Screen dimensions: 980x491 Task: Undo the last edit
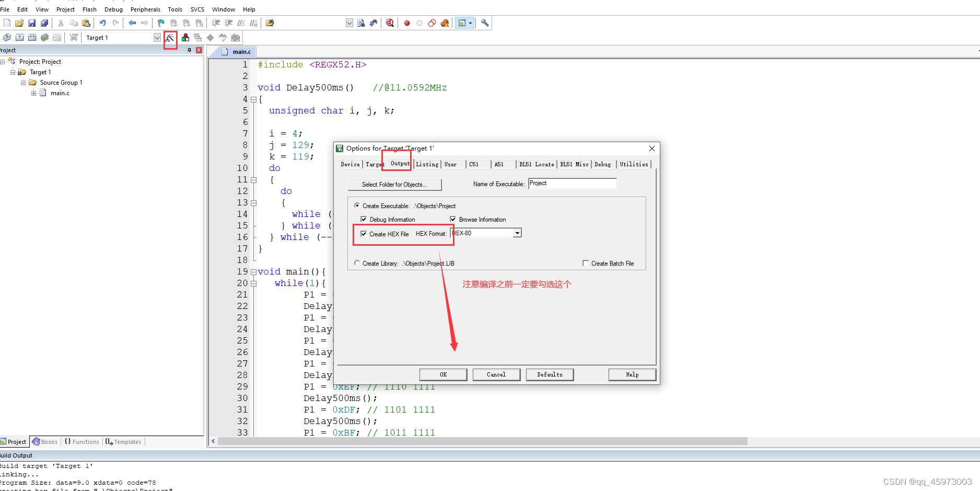pyautogui.click(x=103, y=23)
